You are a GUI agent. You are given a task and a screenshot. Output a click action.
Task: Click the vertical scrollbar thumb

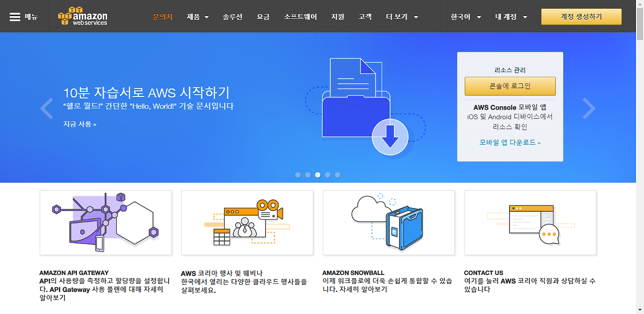point(639,24)
